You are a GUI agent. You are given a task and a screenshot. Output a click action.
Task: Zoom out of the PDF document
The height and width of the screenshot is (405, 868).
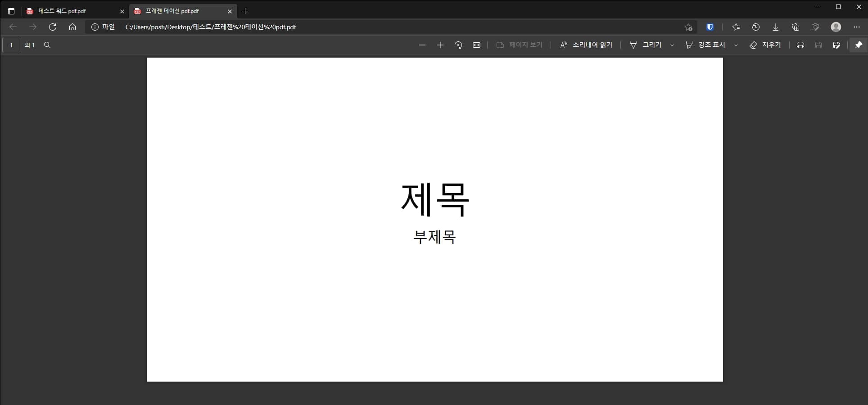click(422, 45)
